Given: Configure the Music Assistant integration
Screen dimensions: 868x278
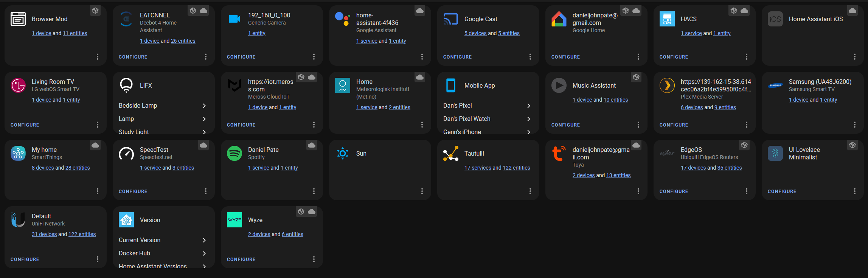Looking at the screenshot, I should tap(566, 125).
